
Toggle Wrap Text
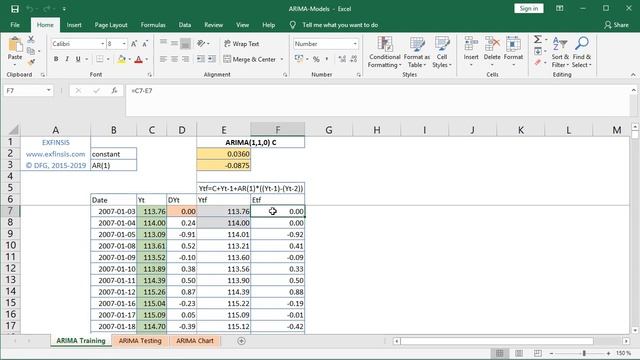(241, 44)
